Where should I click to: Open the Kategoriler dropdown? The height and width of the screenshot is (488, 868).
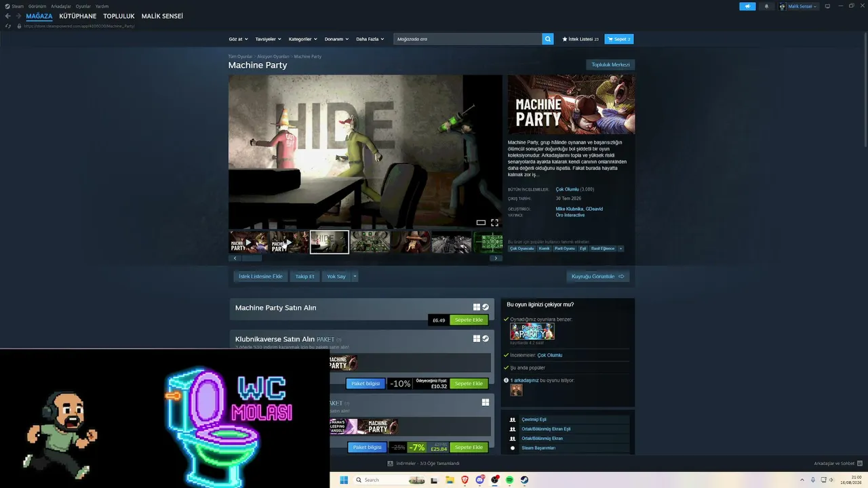pyautogui.click(x=302, y=39)
